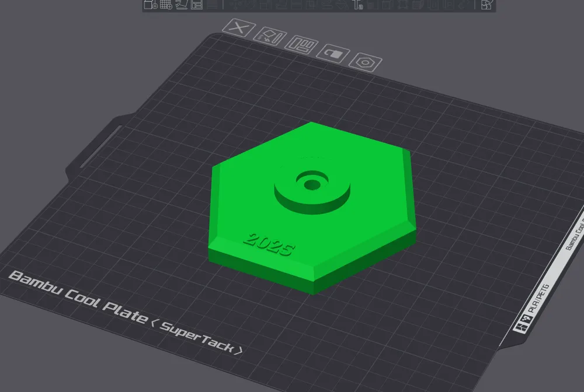Auto orient objects using plate icon
Screen dimensions: 584x392
click(270, 36)
